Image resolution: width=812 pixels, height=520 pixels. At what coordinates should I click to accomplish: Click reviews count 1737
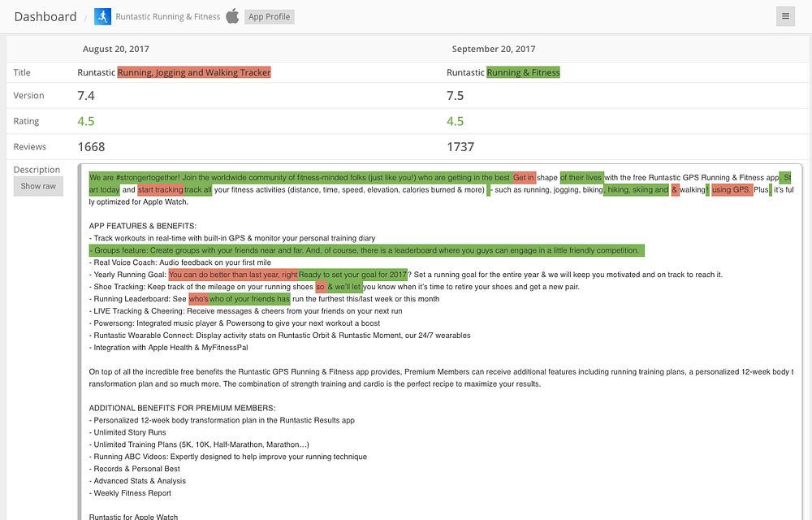point(460,146)
